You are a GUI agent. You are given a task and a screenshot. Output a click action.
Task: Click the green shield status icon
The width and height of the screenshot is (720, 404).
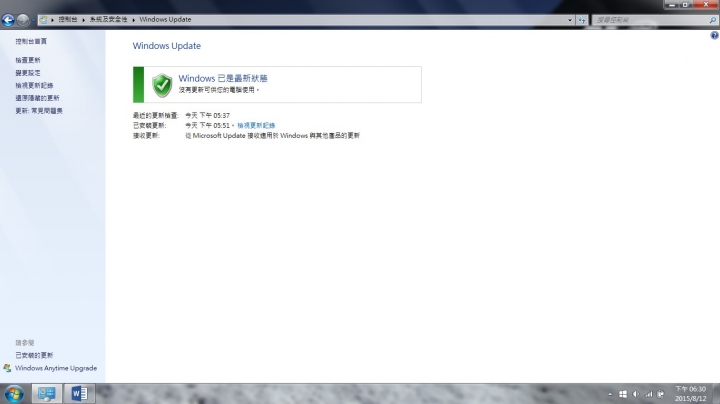(162, 85)
